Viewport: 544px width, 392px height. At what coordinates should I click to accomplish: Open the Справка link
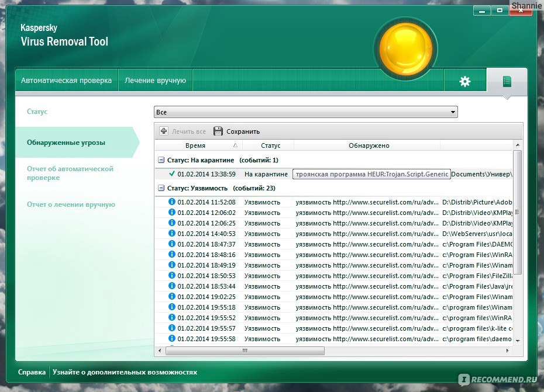tap(32, 372)
